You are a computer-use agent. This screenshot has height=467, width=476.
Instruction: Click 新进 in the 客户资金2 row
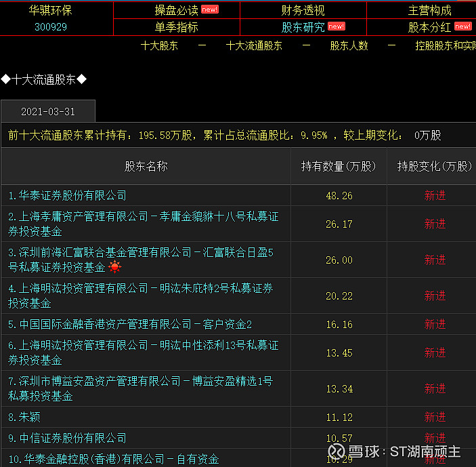[x=435, y=324]
